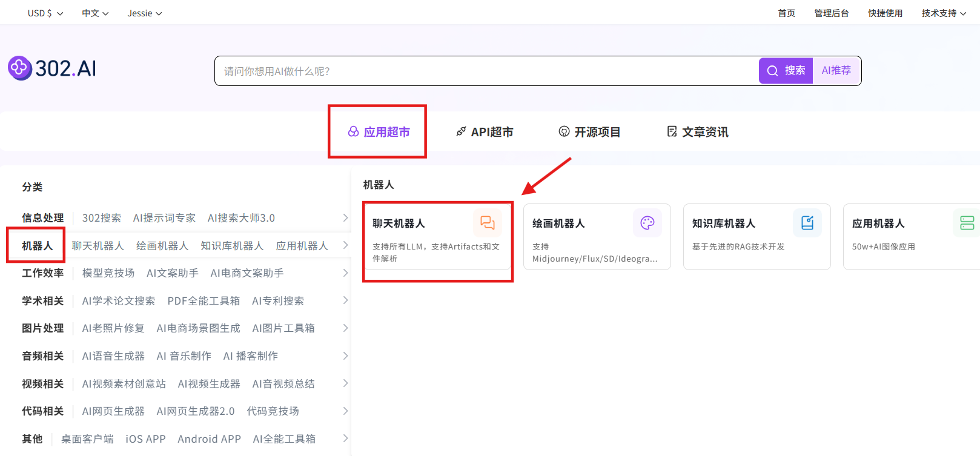Open the 中文 language dropdown
This screenshot has height=456, width=980.
click(95, 13)
